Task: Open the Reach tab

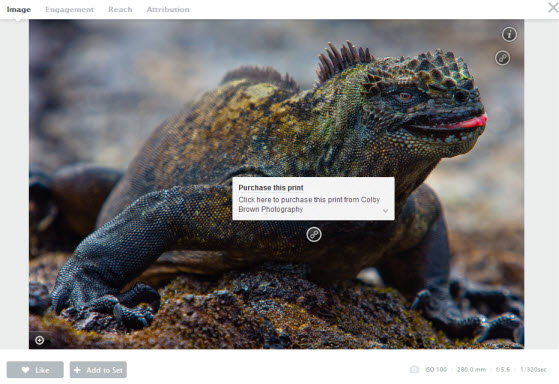Action: coord(120,10)
